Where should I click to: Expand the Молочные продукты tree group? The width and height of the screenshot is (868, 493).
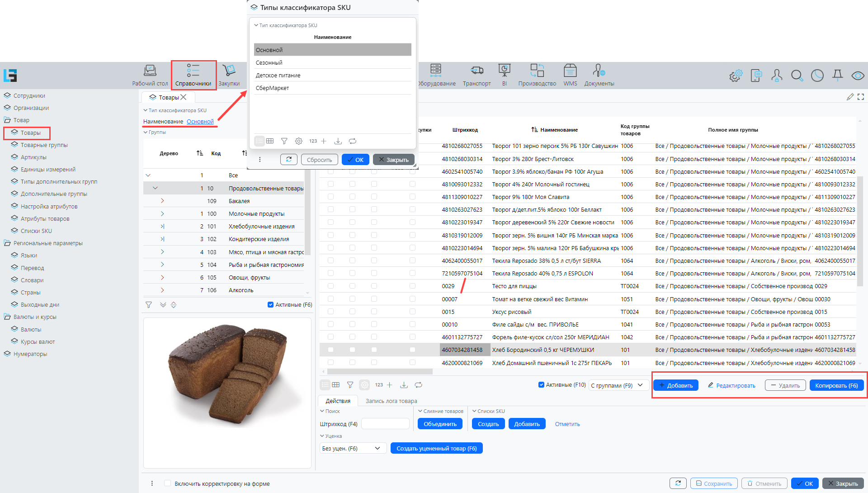[x=162, y=213]
